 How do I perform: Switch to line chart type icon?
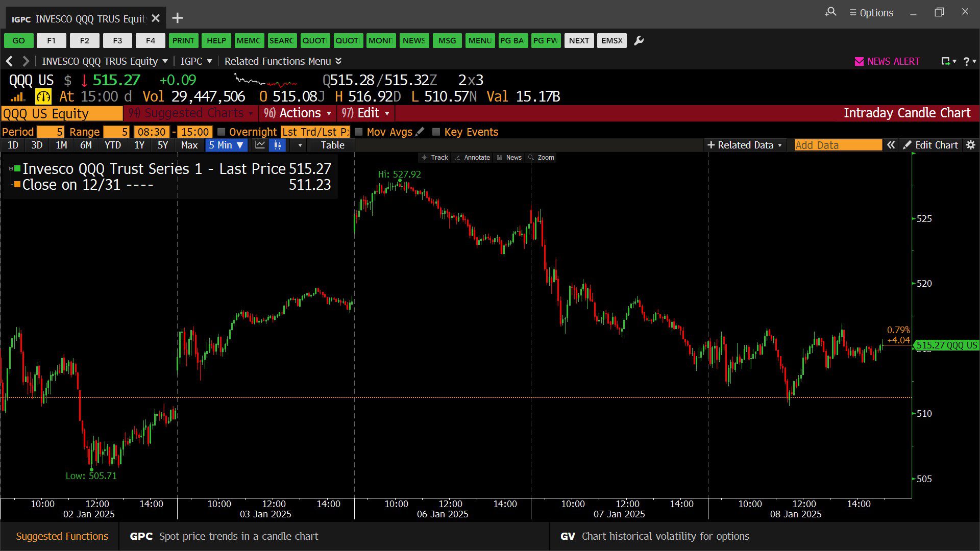coord(260,145)
